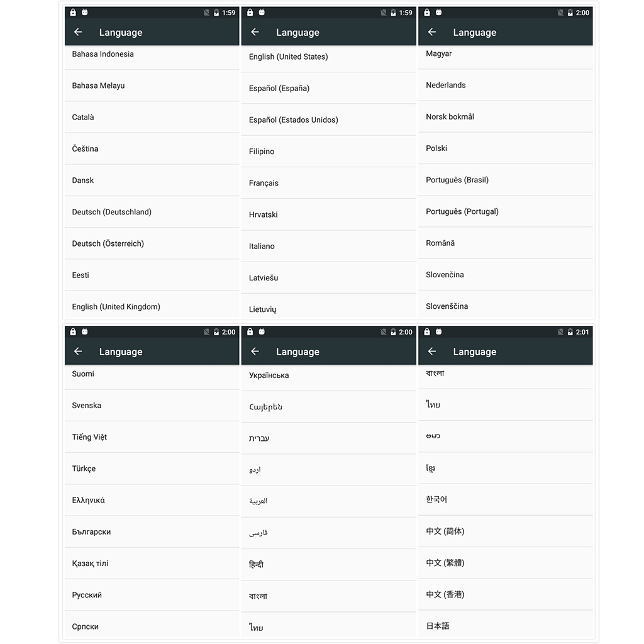Screen dimensions: 644x644
Task: Tap back arrow above Українська list
Action: tap(255, 351)
